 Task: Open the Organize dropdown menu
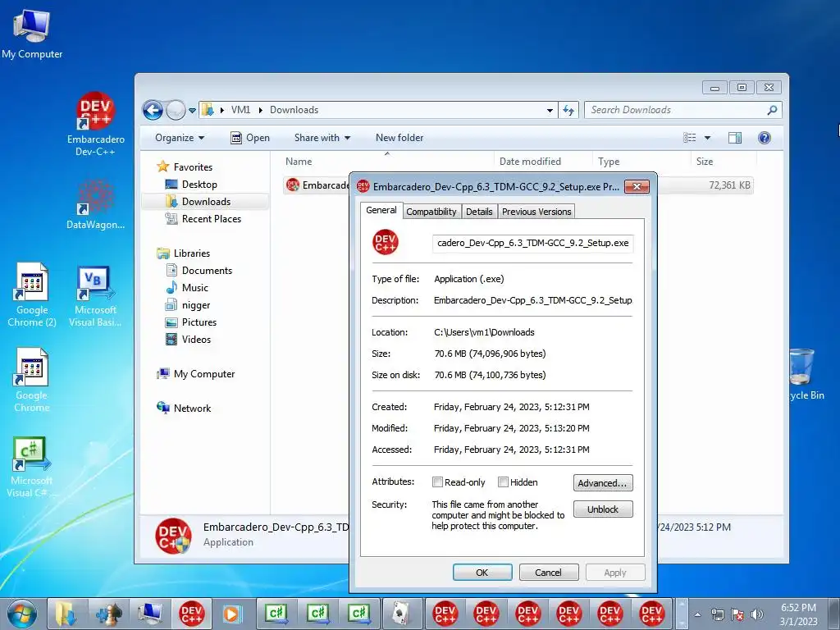pyautogui.click(x=180, y=138)
